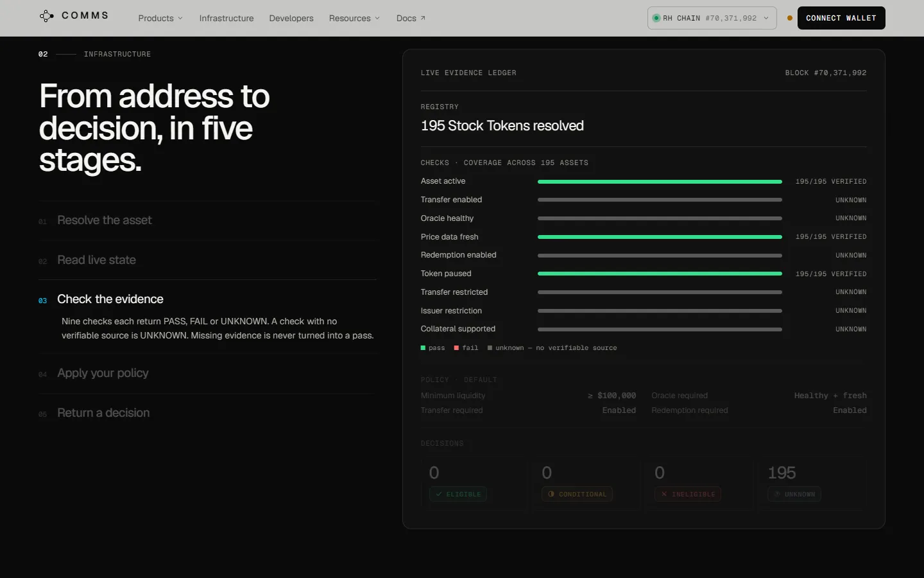Screen dimensions: 924x578
Task: Click the '195' unknown decisions count
Action: 782,473
